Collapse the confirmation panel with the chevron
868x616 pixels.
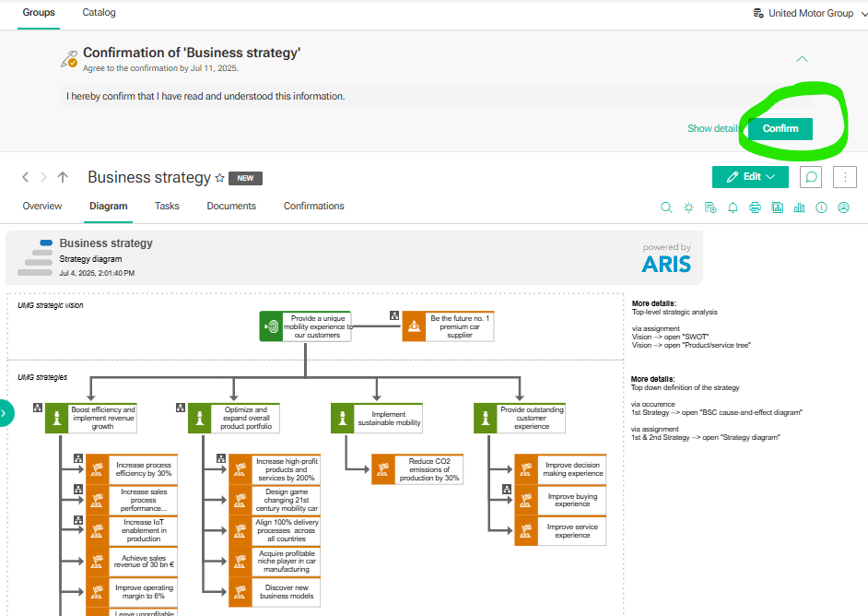click(x=802, y=59)
